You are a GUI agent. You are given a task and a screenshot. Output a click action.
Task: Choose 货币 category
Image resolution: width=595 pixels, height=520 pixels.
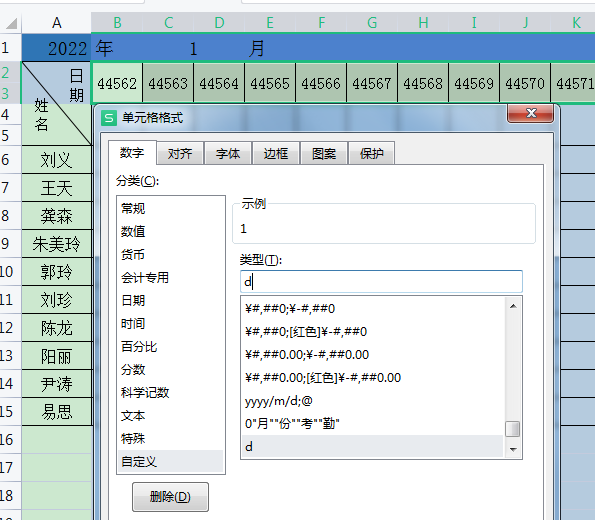[x=171, y=254]
